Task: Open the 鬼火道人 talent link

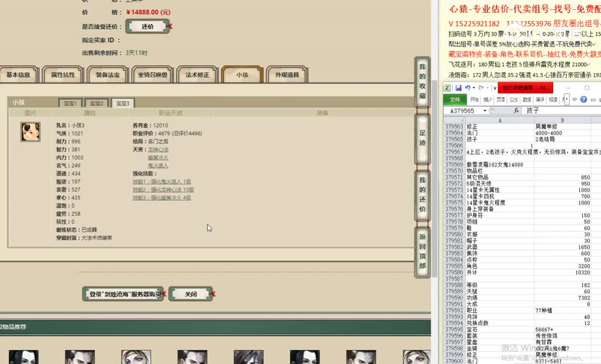Action: click(x=158, y=165)
